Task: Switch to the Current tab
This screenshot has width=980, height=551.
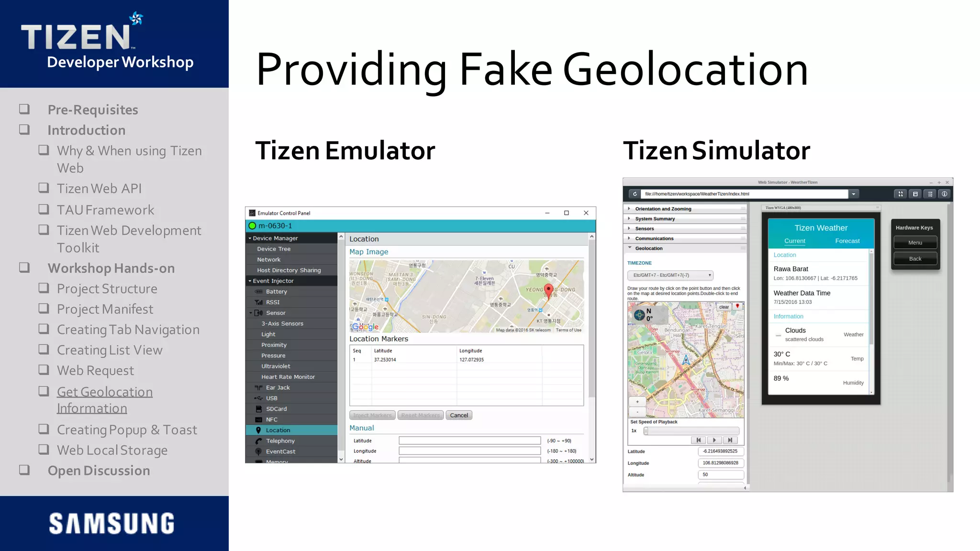Action: [795, 241]
